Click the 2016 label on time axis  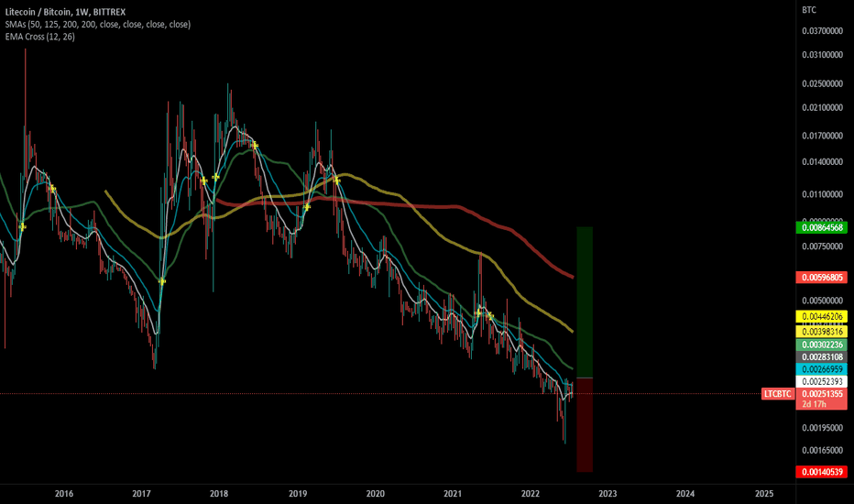click(x=64, y=494)
